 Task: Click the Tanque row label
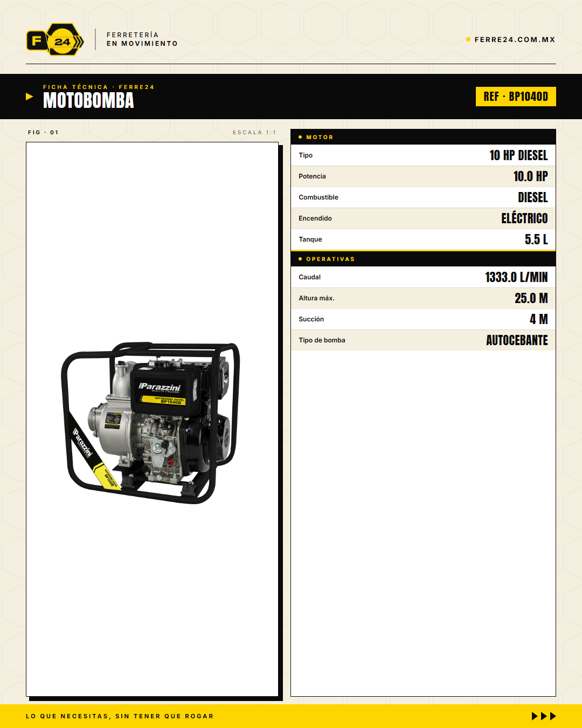(x=310, y=239)
